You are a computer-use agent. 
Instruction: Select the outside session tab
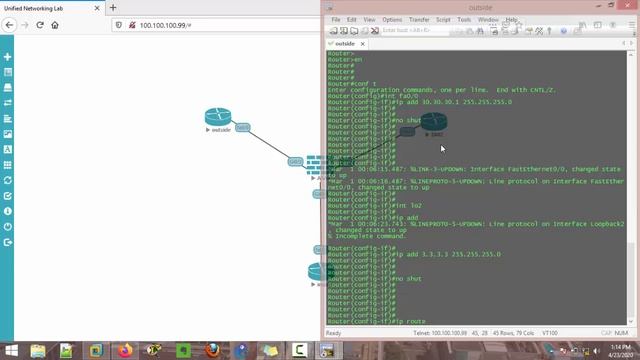(x=344, y=44)
